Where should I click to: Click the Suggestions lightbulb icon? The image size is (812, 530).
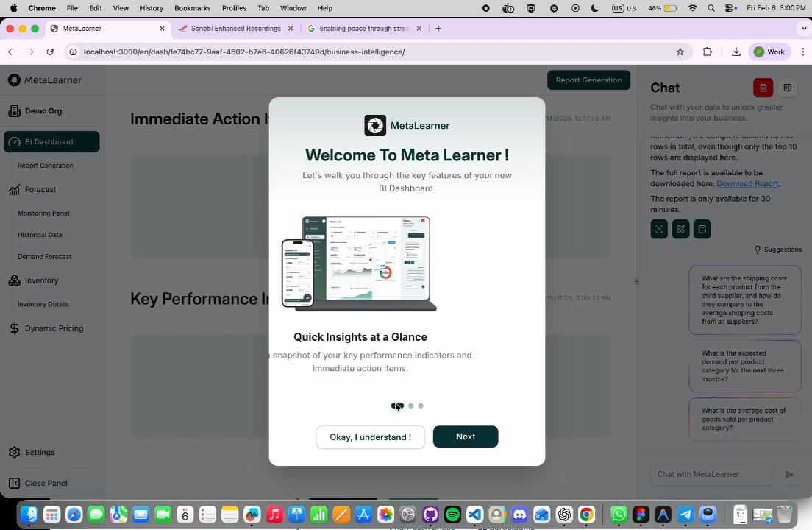(758, 250)
